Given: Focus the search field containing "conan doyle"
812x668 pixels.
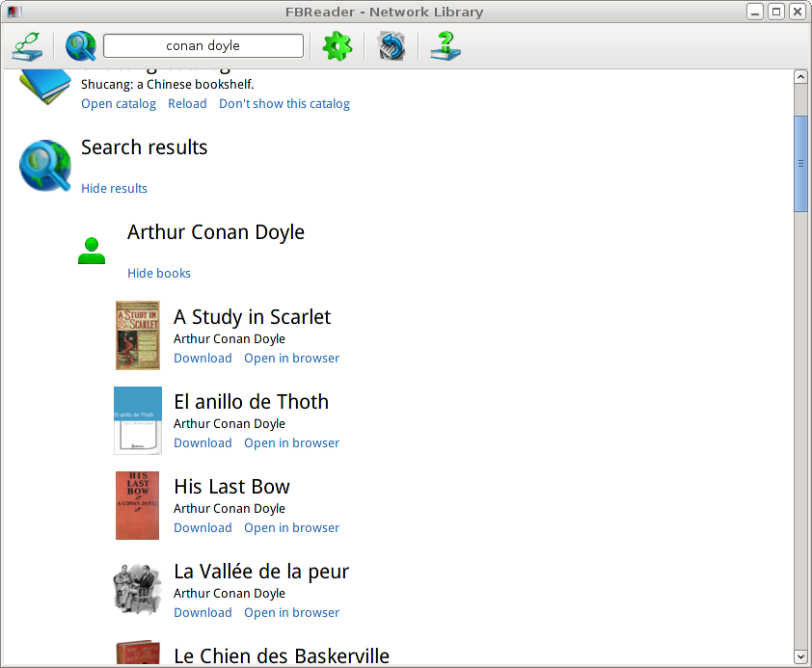Looking at the screenshot, I should (203, 46).
